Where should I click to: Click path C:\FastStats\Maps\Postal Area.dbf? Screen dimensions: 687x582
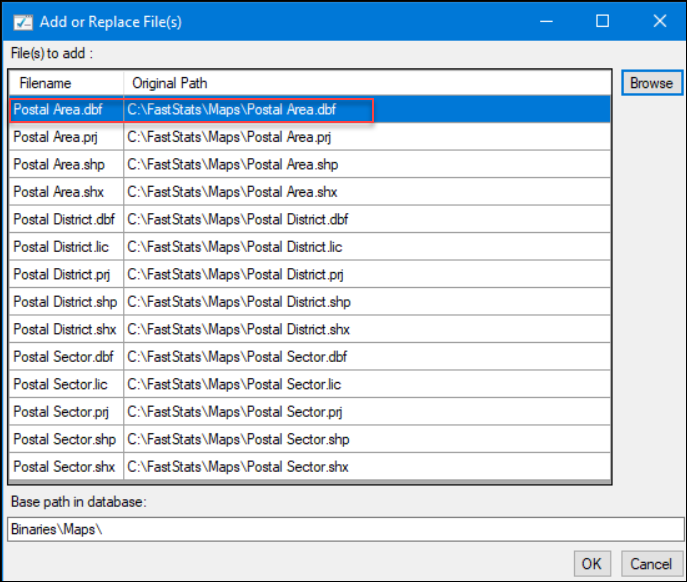pos(232,110)
